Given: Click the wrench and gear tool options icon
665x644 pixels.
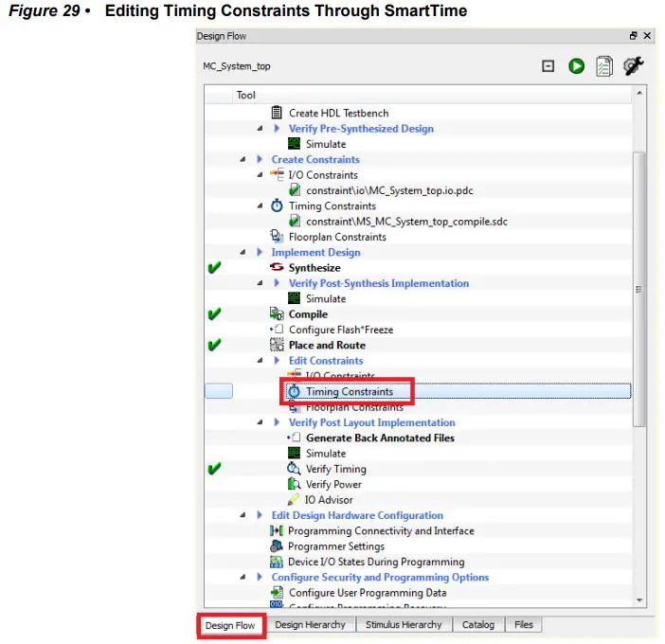Looking at the screenshot, I should tap(635, 66).
